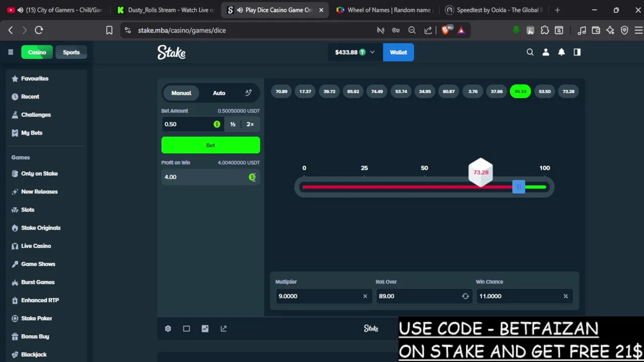Open browser extensions puzzle icon

point(545,30)
